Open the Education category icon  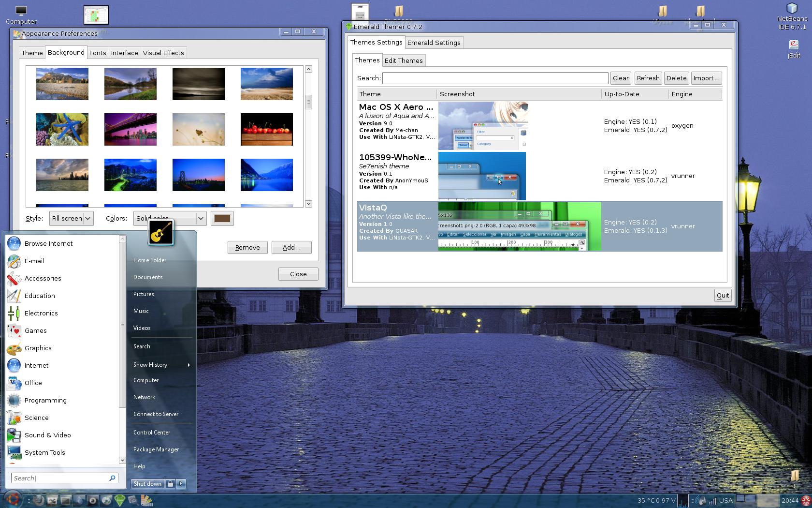coord(14,296)
